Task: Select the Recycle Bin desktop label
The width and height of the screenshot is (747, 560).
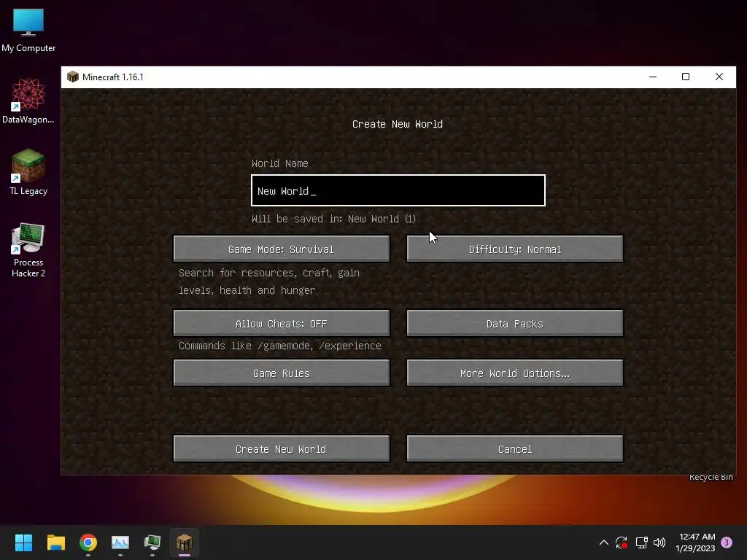Action: (711, 478)
